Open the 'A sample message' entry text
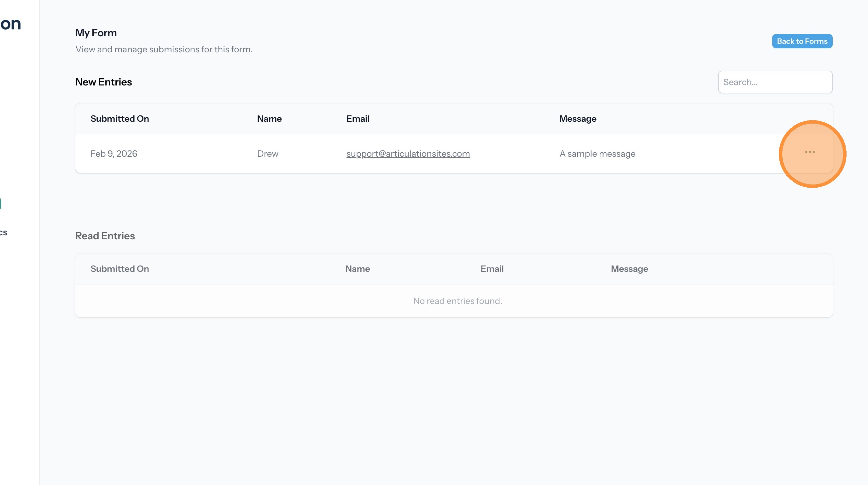This screenshot has height=485, width=868. (x=597, y=154)
